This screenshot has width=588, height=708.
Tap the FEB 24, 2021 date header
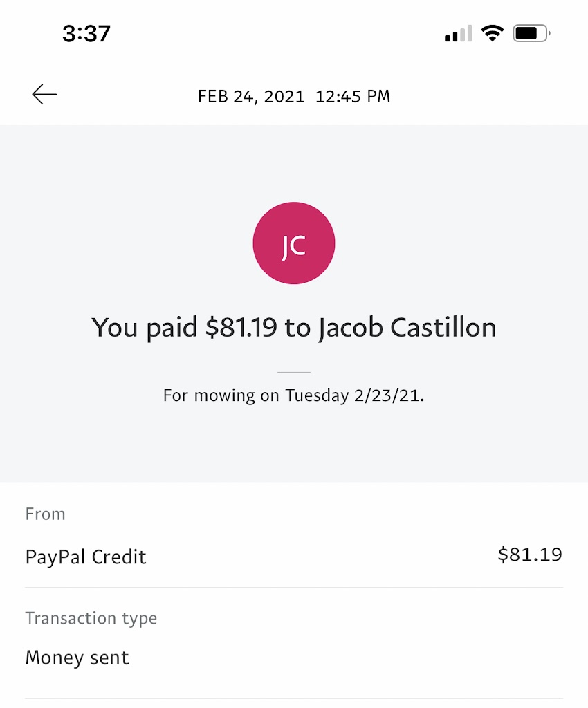click(x=251, y=96)
